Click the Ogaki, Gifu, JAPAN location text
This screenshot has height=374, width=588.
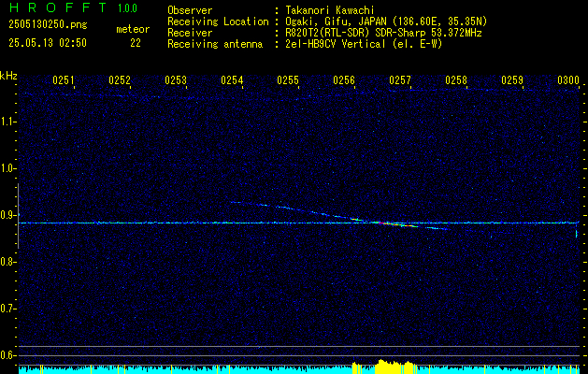[x=386, y=22]
